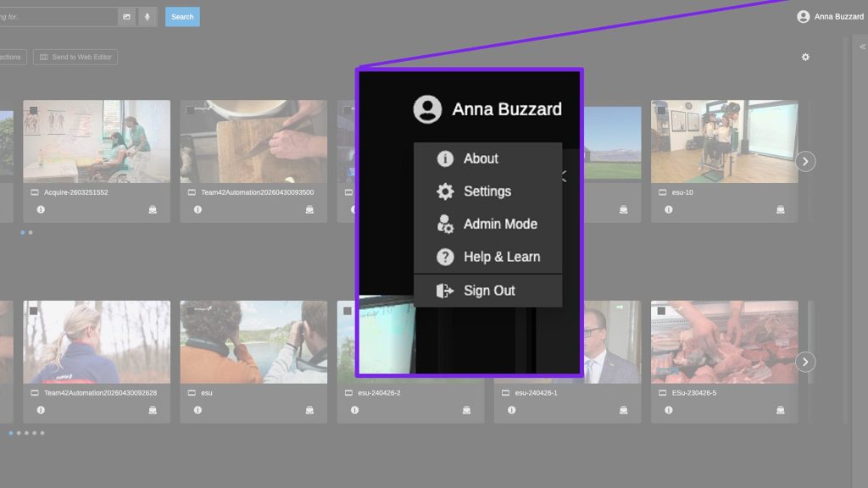The height and width of the screenshot is (488, 868).
Task: Collapse the right side panel with double chevron
Action: click(862, 47)
